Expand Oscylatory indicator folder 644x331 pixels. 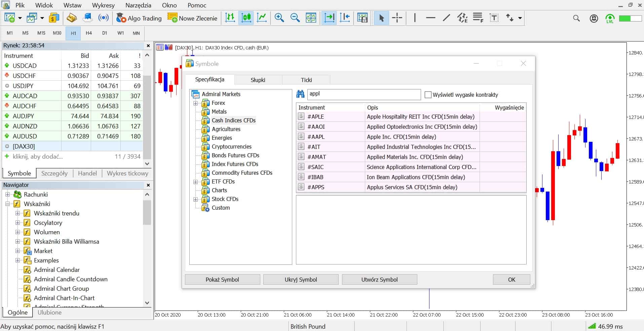18,223
